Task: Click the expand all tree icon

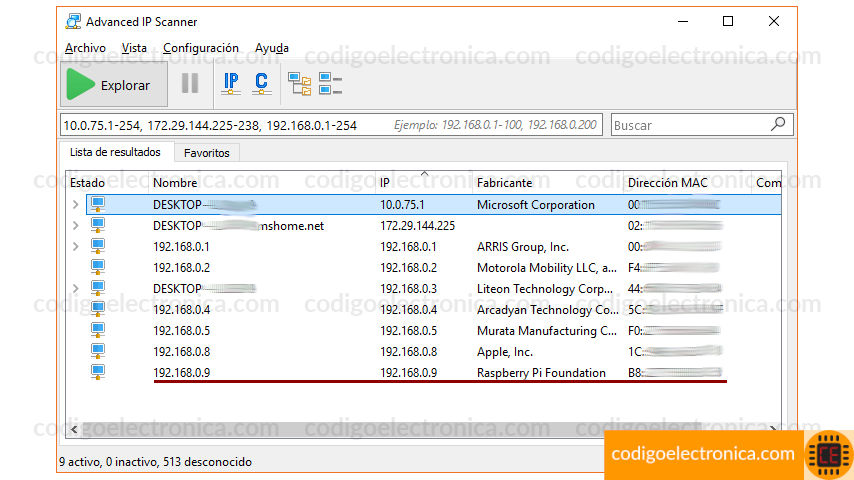Action: (x=299, y=84)
